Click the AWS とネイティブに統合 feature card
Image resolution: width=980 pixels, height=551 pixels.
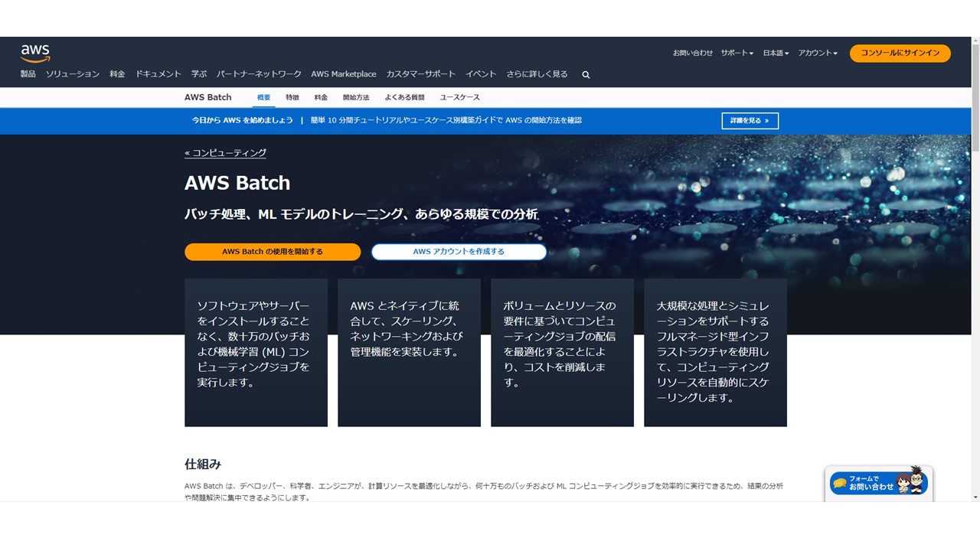click(x=409, y=352)
